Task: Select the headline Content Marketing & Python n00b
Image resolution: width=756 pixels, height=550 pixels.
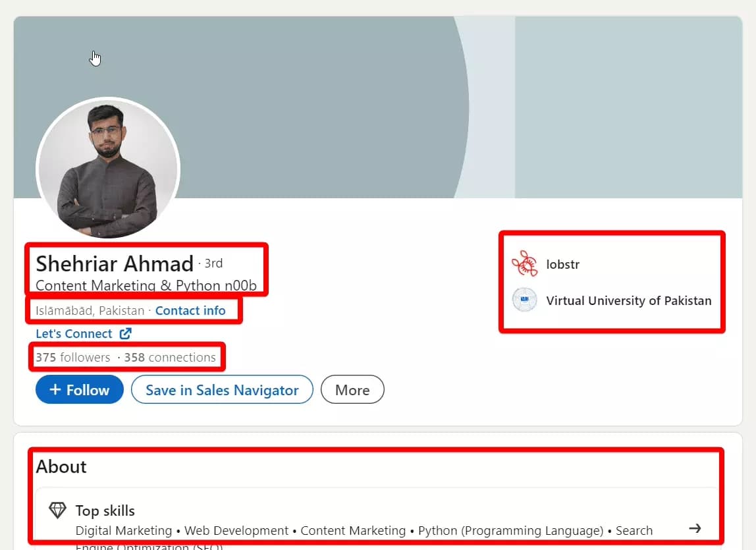Action: [x=147, y=285]
